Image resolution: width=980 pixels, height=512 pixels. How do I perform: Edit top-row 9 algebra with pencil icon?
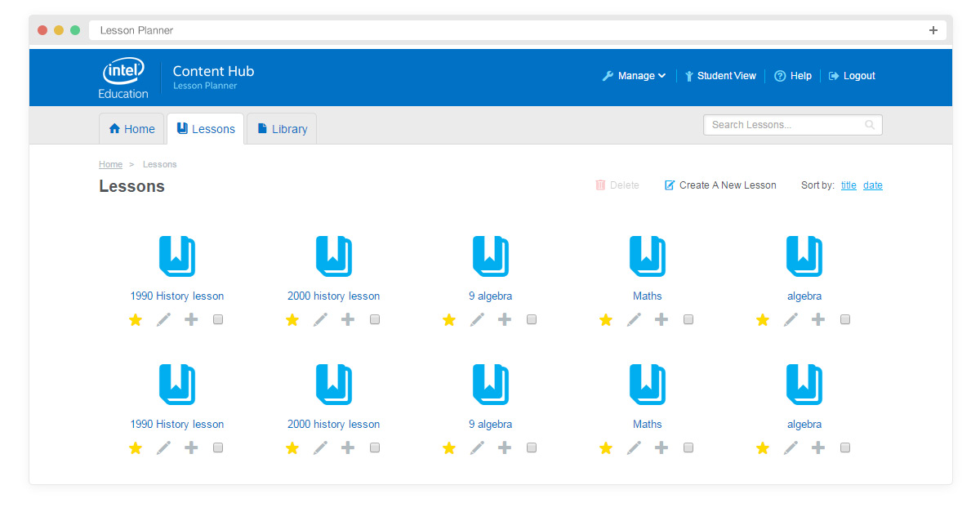pos(477,319)
